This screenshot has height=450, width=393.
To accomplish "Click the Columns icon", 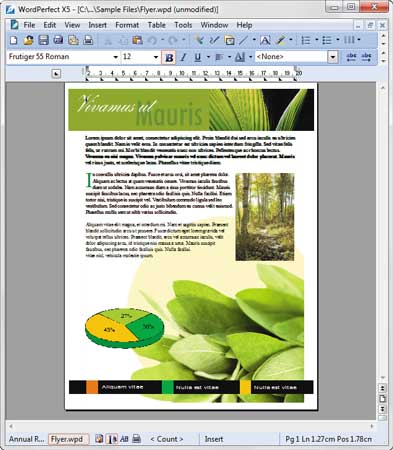I will 349,40.
